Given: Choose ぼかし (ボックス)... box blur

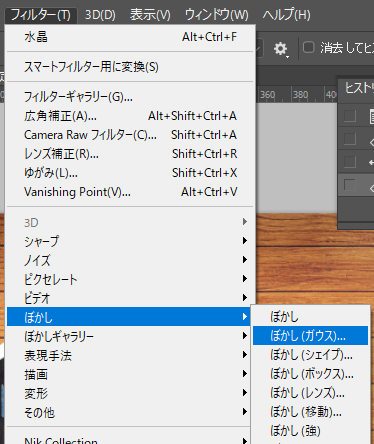Looking at the screenshot, I should click(x=310, y=374).
